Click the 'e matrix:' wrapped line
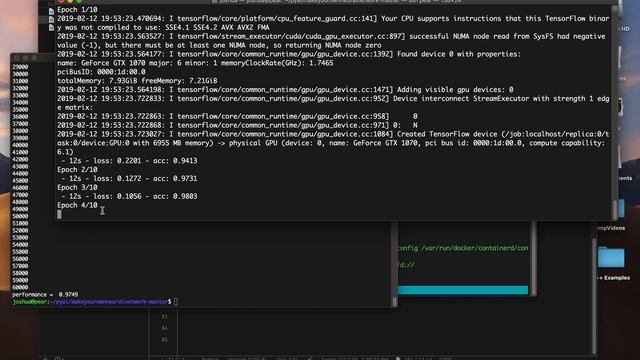Image resolution: width=640 pixels, height=360 pixels. click(x=75, y=107)
